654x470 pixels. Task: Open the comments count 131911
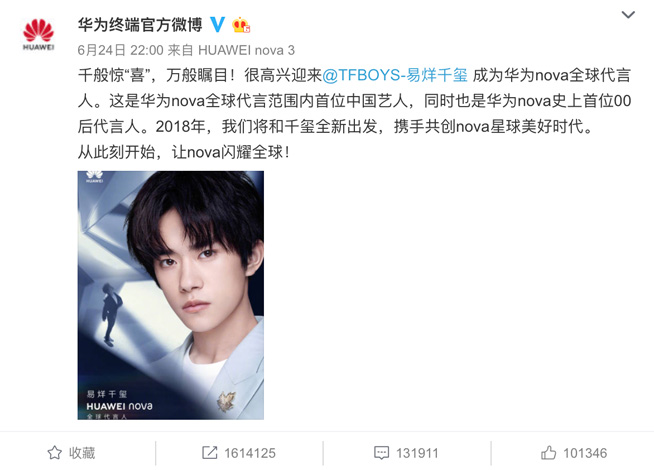pos(417,453)
